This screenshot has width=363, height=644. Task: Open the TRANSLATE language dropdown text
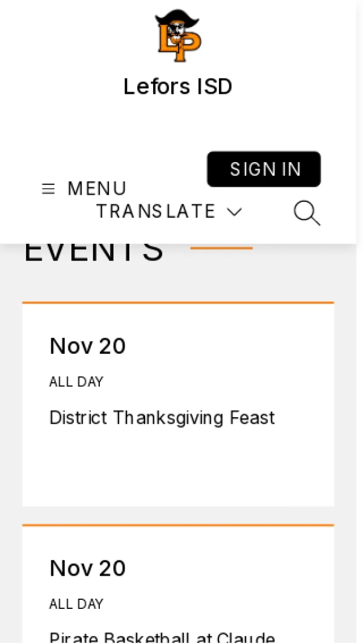[156, 212]
